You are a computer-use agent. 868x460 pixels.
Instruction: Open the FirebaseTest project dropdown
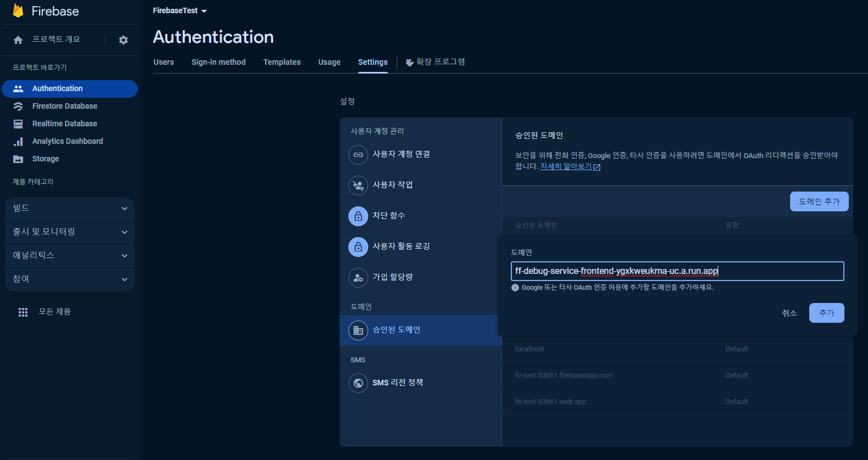tap(180, 10)
